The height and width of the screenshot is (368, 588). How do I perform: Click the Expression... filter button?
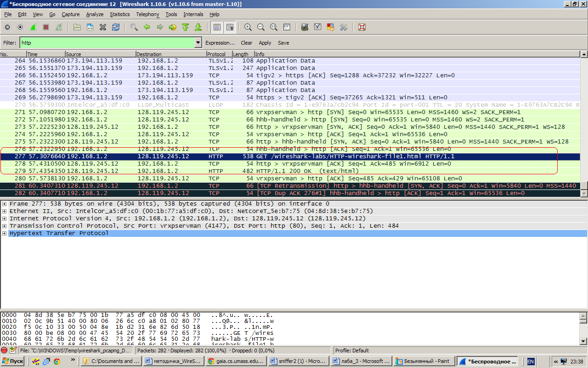(x=220, y=43)
